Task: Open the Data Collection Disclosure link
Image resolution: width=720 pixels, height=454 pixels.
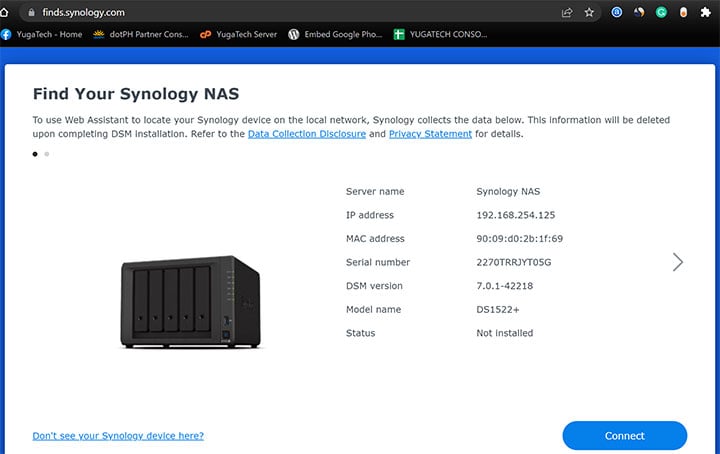Action: point(307,134)
